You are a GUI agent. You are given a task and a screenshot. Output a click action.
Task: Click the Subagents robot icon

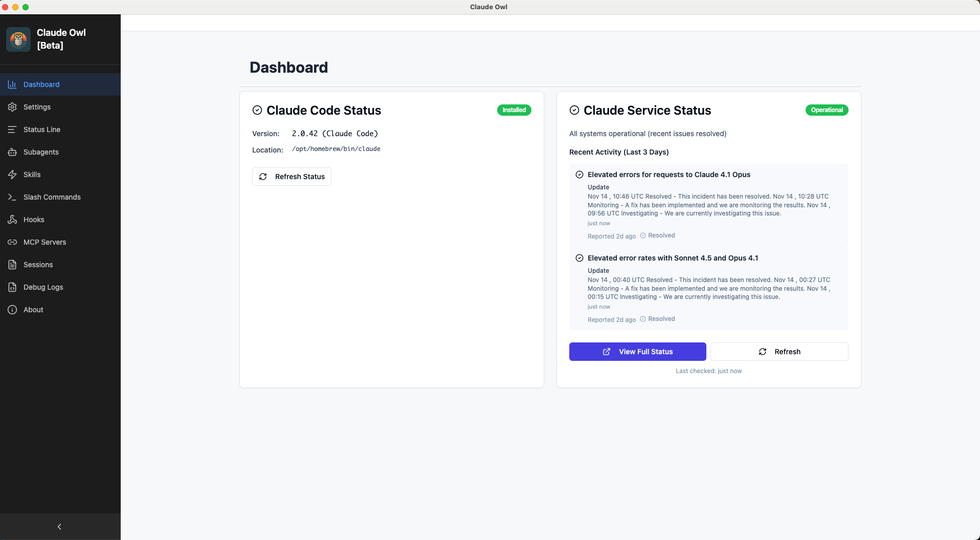tap(12, 152)
